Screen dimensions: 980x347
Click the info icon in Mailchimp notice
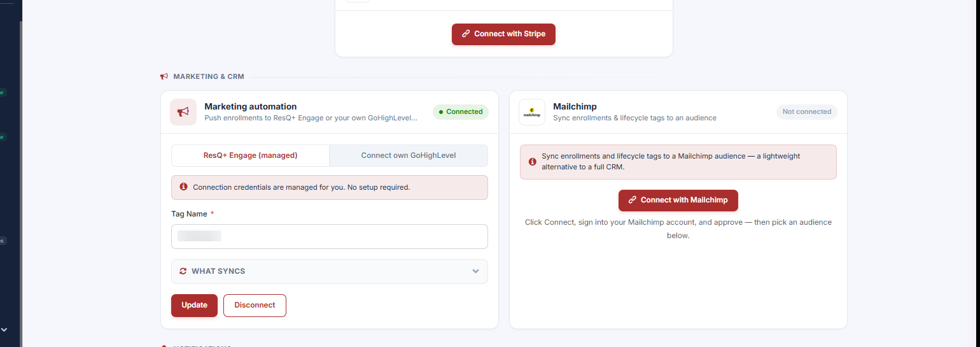point(533,162)
